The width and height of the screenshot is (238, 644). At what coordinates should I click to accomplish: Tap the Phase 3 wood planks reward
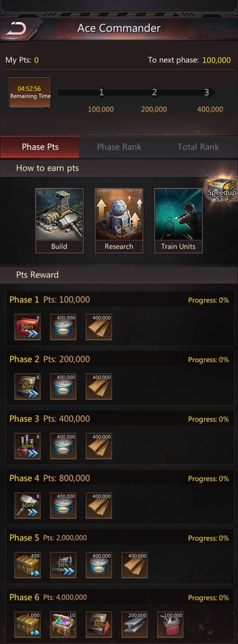point(98,446)
